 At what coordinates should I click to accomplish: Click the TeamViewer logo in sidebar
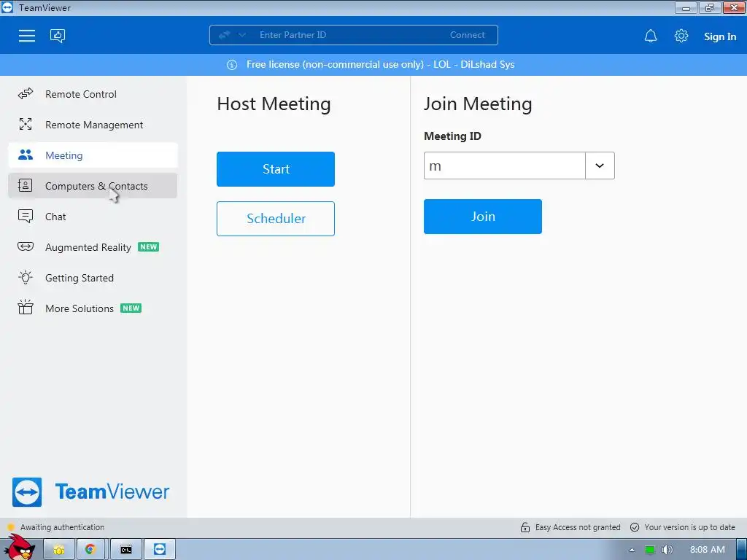[x=90, y=492]
